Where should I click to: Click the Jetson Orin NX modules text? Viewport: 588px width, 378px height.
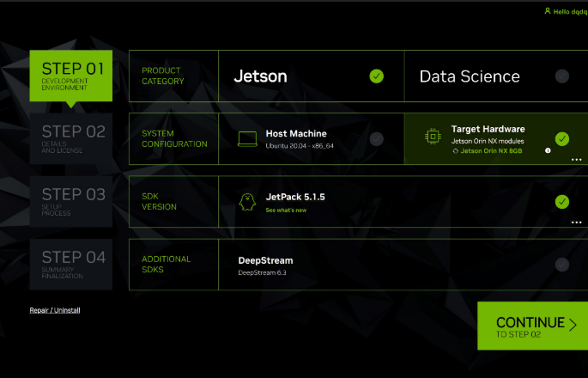[488, 141]
